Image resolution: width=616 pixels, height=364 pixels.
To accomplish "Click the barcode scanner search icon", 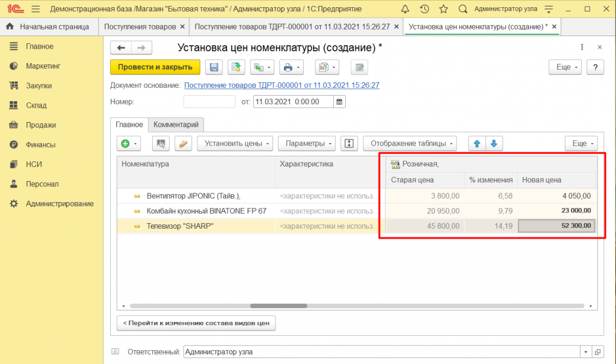I will coord(161,144).
